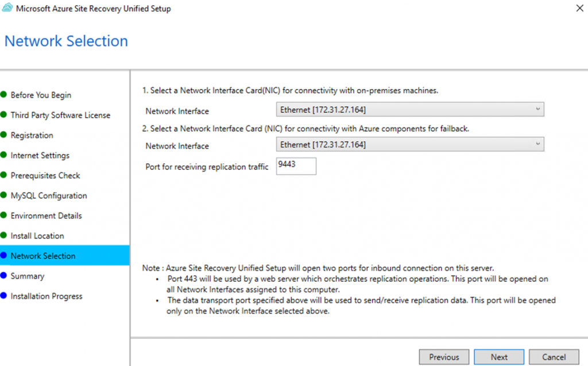
Task: Open the Environment Details step
Action: tap(46, 215)
